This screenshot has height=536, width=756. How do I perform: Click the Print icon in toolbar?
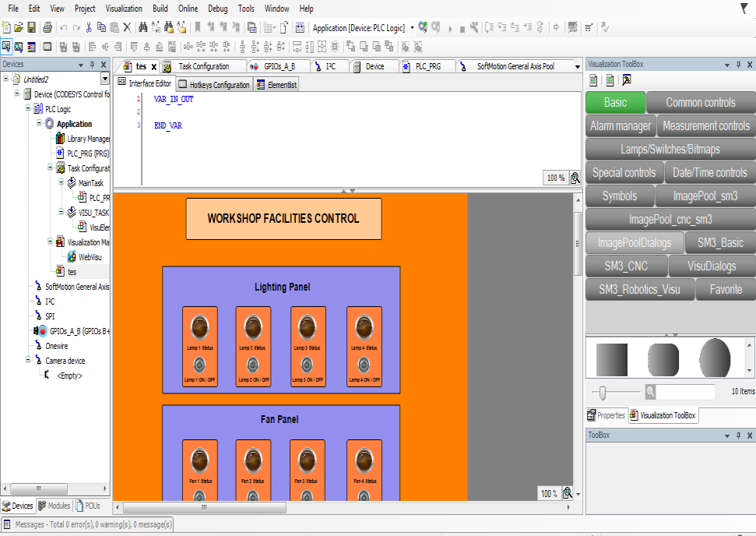pyautogui.click(x=47, y=27)
